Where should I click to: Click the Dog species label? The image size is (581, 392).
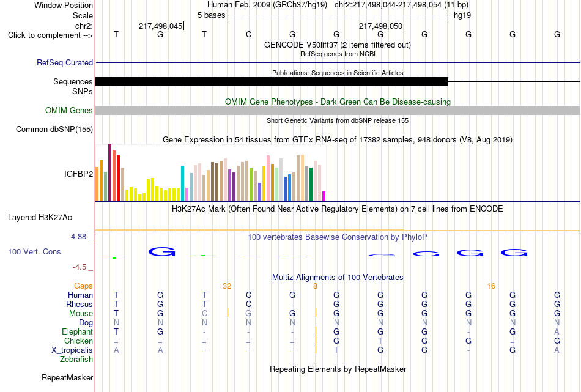(86, 323)
